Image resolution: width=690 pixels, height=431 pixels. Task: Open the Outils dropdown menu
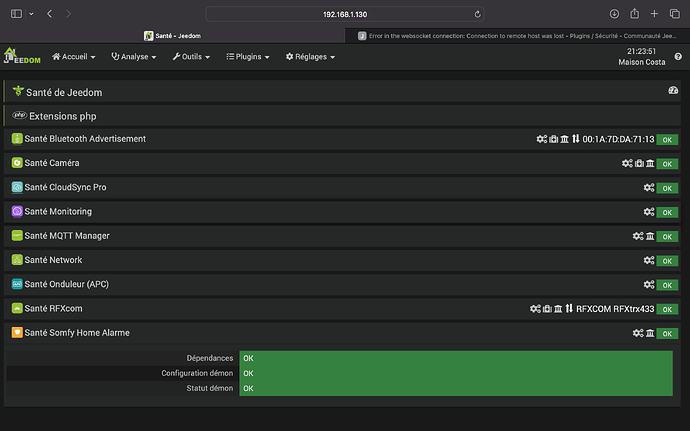click(191, 57)
